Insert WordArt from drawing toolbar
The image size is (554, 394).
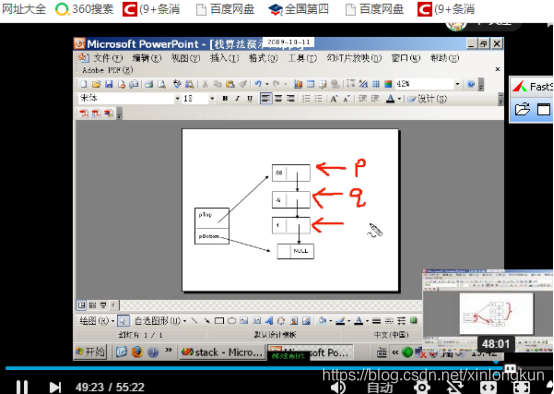(269, 321)
